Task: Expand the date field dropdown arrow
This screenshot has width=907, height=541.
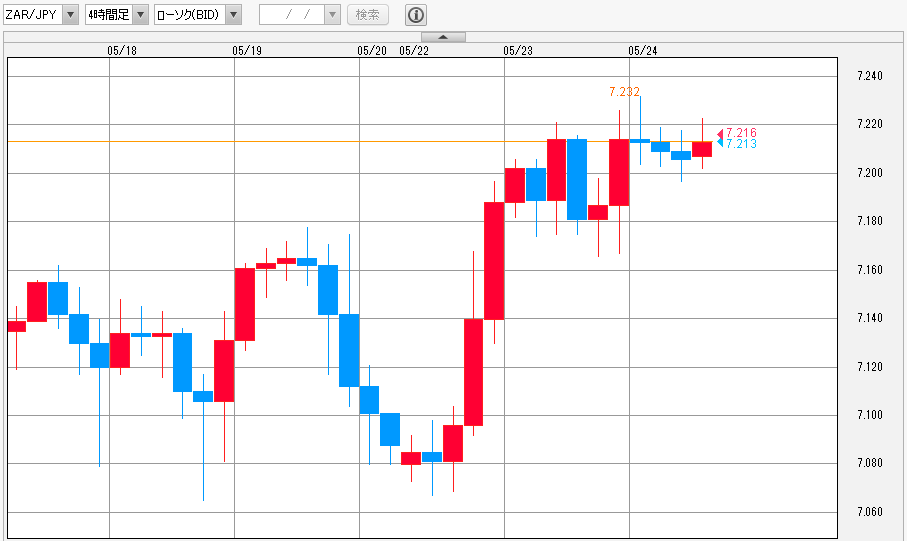Action: tap(333, 14)
